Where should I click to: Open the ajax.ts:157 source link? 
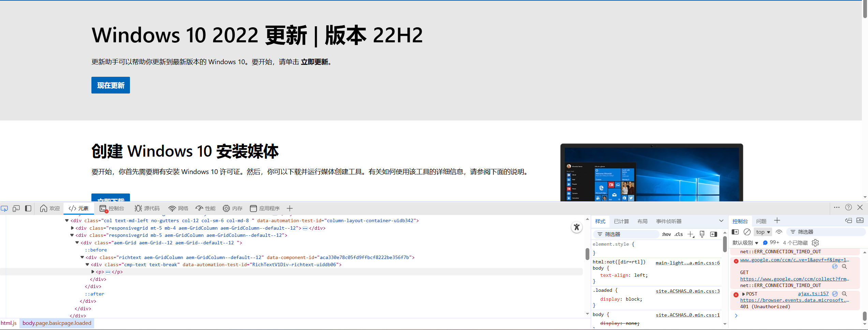(813, 293)
